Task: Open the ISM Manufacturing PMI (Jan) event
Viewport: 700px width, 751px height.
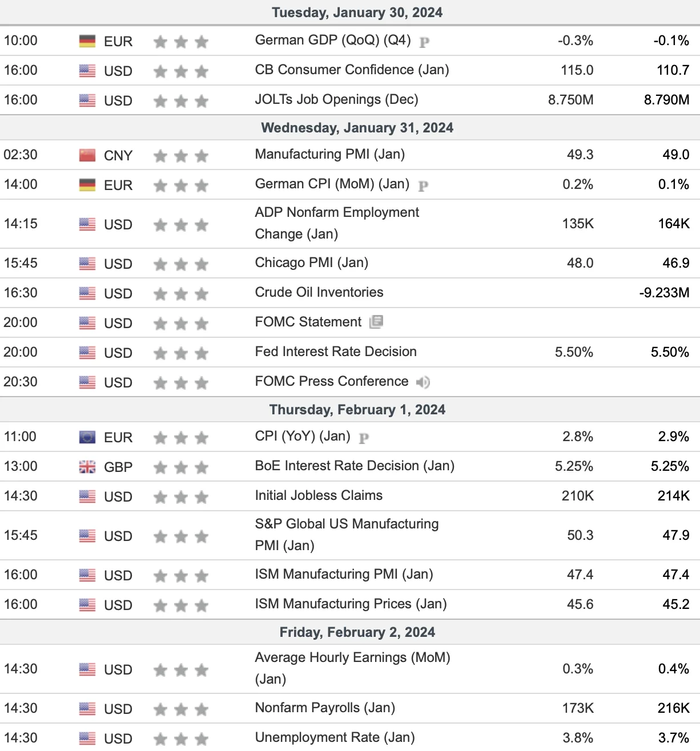Action: 344,574
